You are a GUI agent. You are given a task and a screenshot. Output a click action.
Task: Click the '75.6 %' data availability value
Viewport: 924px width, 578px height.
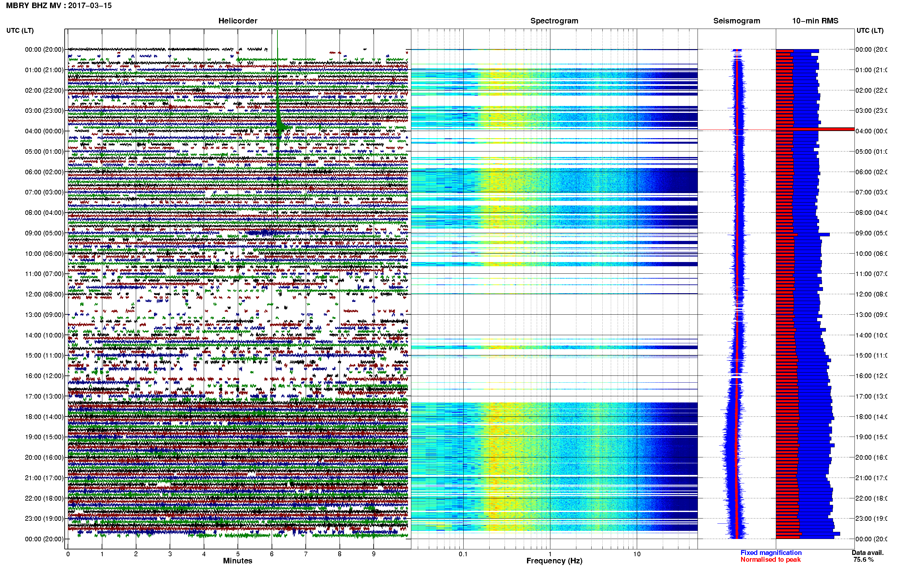[x=863, y=560]
